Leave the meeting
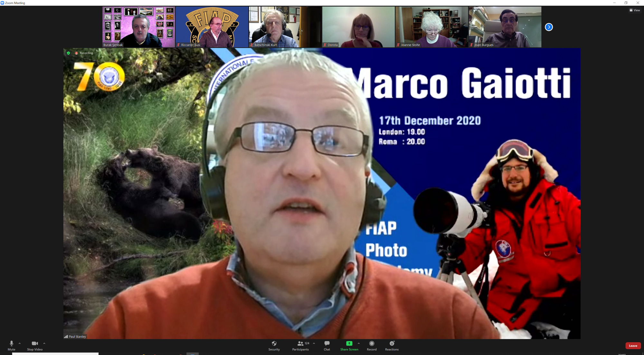Image resolution: width=644 pixels, height=355 pixels. (x=633, y=346)
